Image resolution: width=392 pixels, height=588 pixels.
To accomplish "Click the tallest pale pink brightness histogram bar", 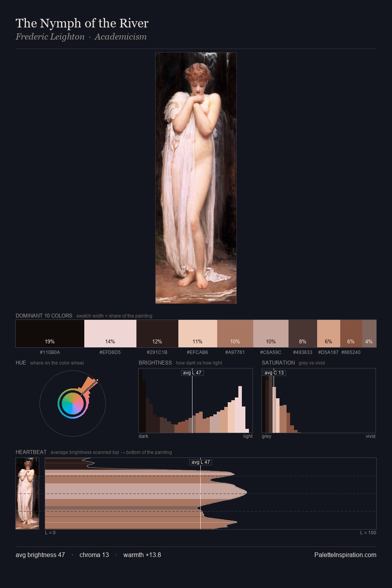I will point(240,409).
